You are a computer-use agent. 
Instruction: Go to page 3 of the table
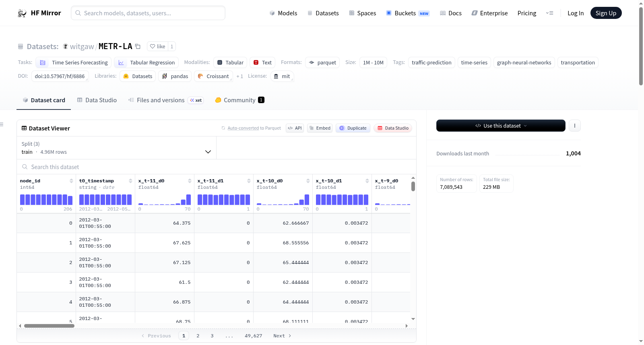[212, 336]
